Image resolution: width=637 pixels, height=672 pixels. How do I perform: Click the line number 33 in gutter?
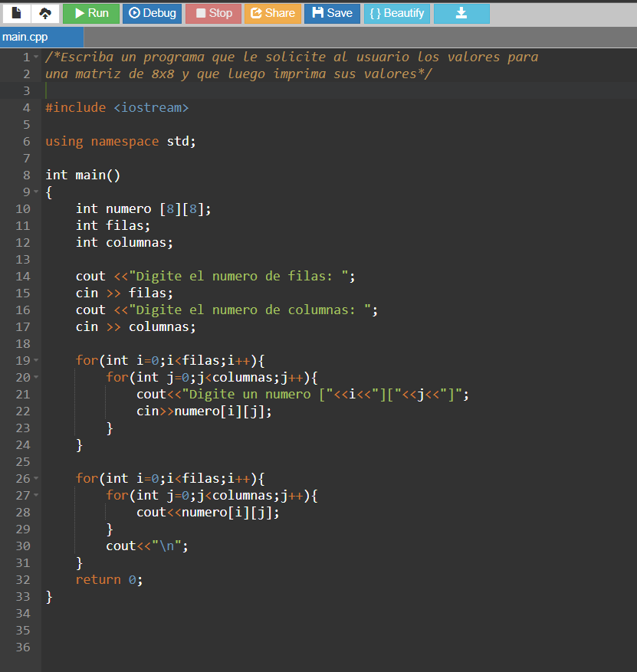click(x=22, y=596)
